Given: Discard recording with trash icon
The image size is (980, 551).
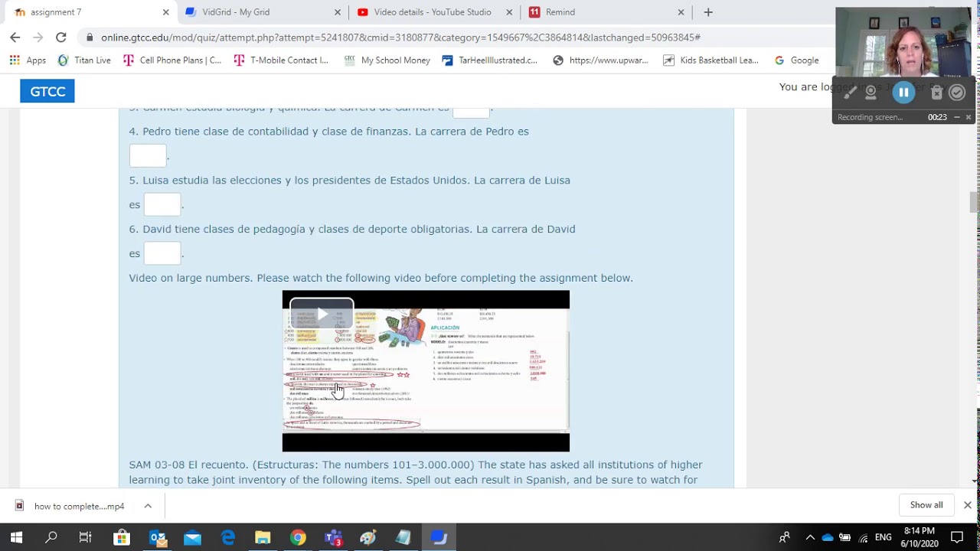Looking at the screenshot, I should click(x=936, y=93).
